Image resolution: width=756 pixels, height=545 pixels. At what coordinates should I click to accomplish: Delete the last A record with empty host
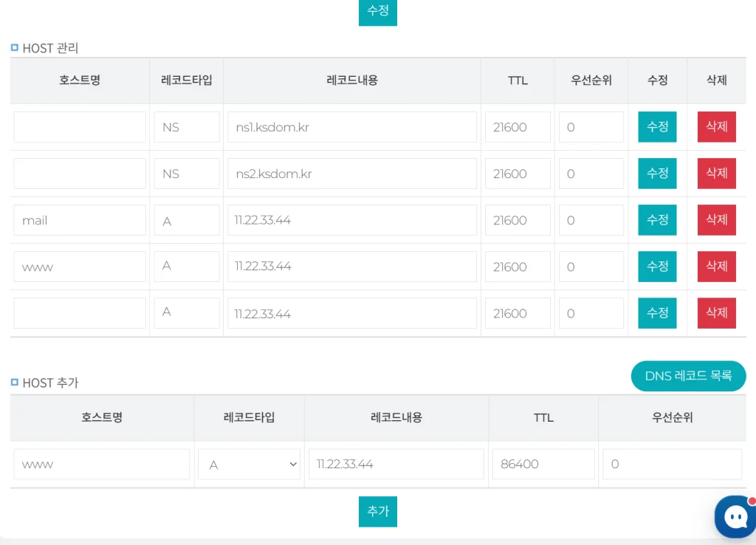tap(716, 313)
